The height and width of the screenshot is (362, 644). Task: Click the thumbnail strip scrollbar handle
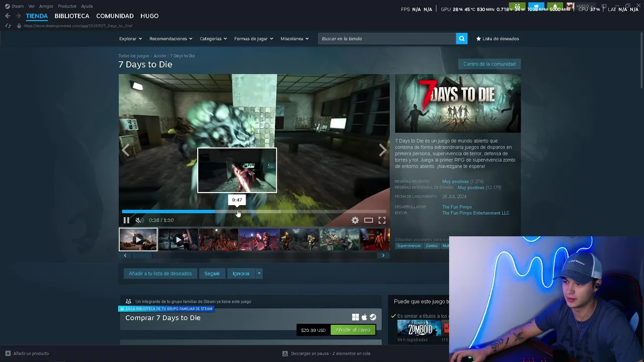click(141, 255)
